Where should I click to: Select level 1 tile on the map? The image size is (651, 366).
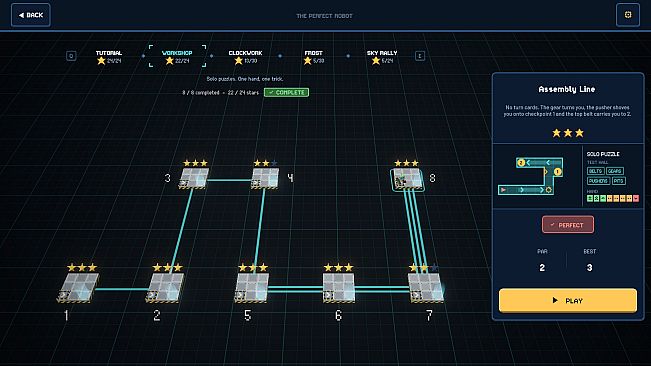coord(78,287)
